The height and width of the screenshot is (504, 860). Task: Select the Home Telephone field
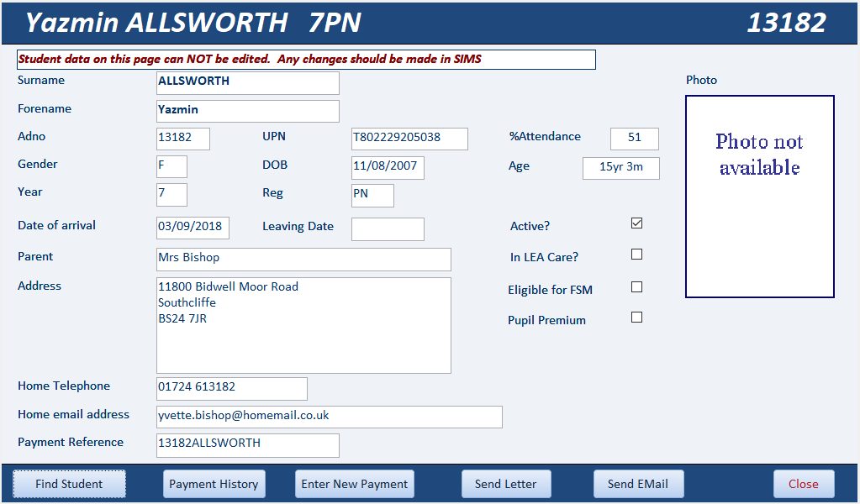[x=232, y=388]
